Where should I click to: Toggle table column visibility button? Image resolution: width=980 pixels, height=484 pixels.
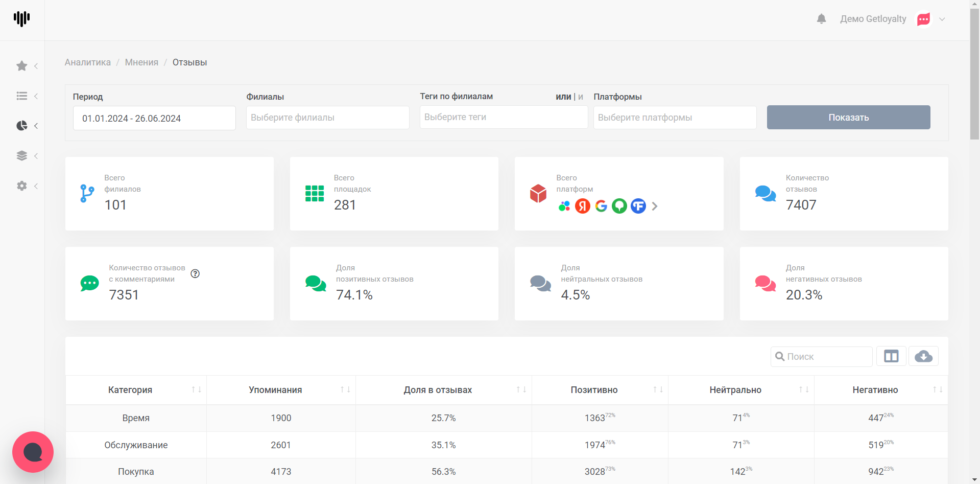(x=891, y=356)
